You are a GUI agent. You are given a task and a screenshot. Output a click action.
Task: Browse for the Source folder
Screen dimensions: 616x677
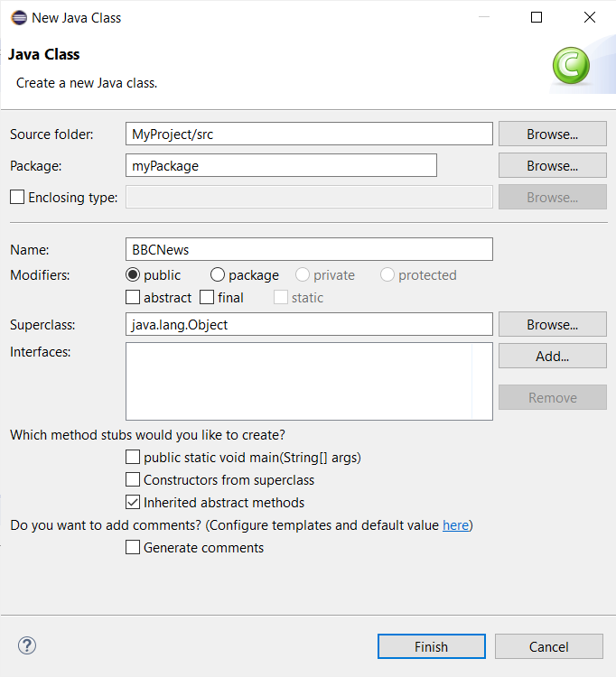552,134
